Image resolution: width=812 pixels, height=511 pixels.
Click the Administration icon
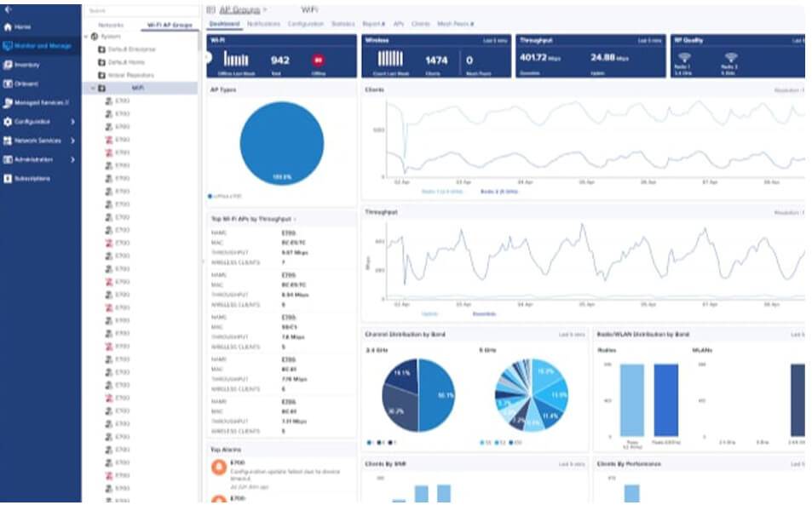point(8,159)
